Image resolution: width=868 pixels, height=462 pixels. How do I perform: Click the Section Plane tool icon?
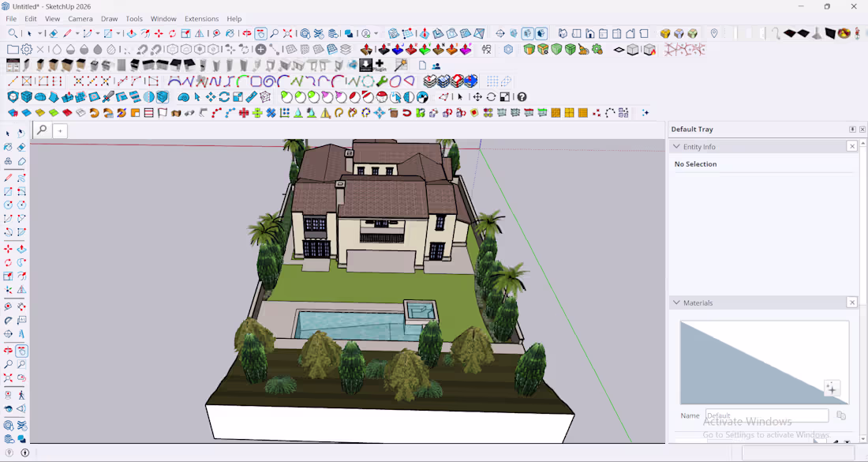coord(499,34)
